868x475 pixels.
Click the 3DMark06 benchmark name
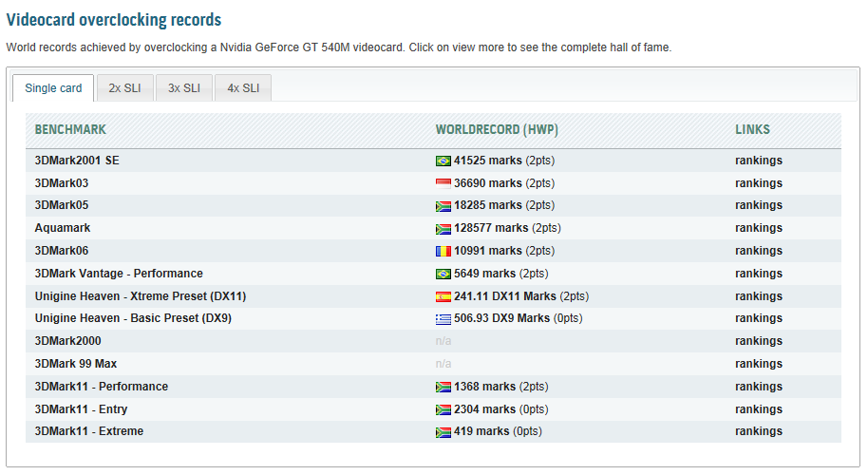(62, 250)
